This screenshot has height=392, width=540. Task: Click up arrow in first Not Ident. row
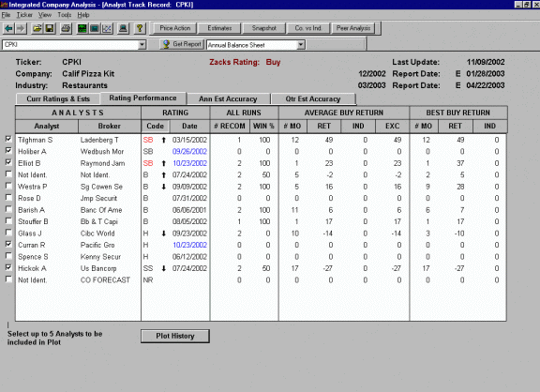click(x=163, y=175)
